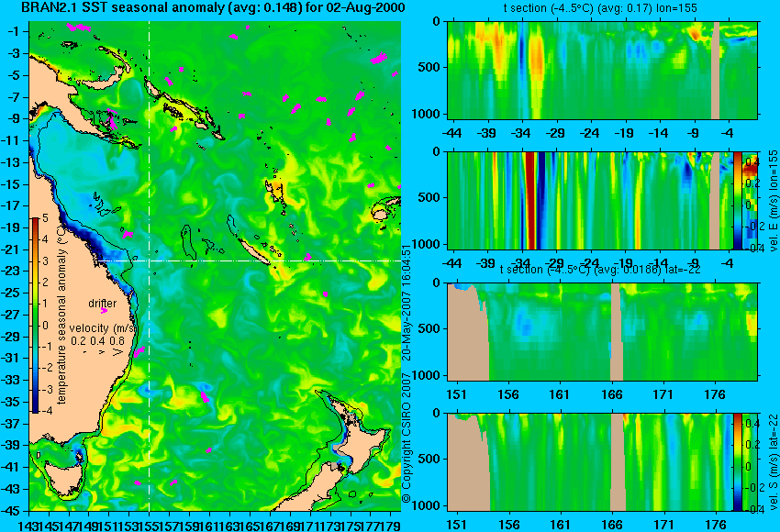Click the 'drifter' legend label

pos(103,304)
